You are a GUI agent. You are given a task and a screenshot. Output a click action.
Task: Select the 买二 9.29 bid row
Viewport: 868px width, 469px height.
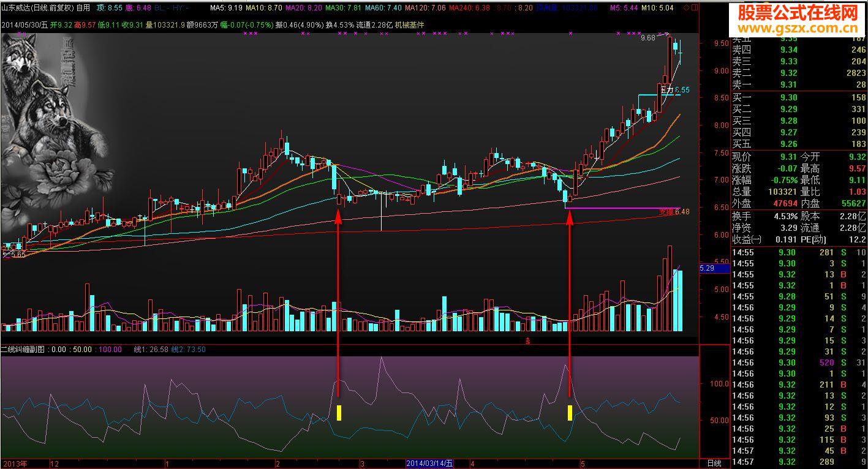tap(799, 109)
